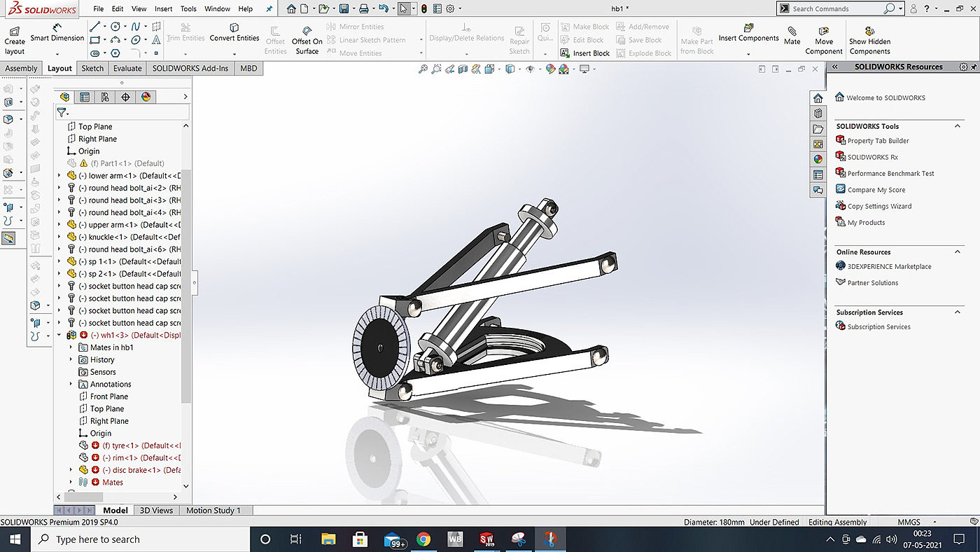The image size is (980, 552).
Task: Click the Search Commands input field
Action: (x=836, y=9)
